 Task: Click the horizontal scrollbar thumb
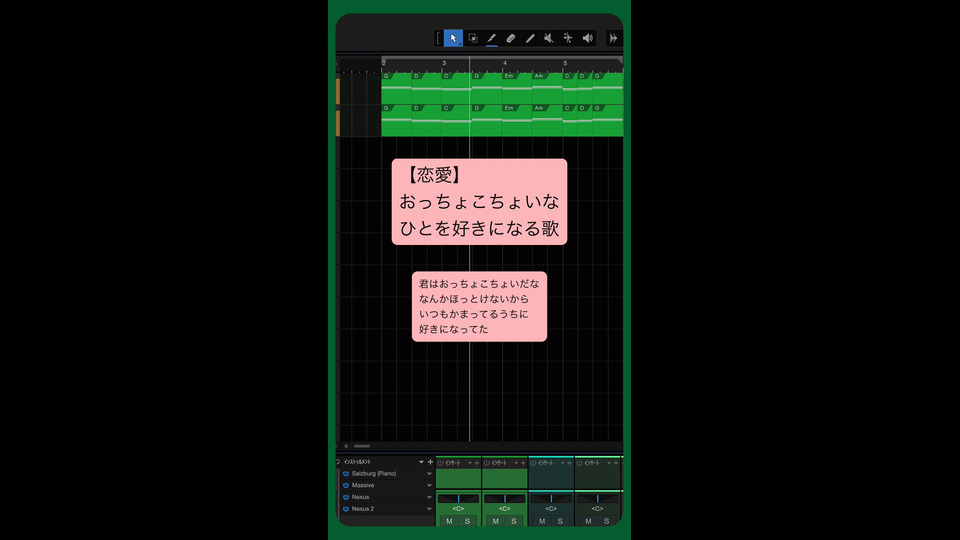(x=362, y=446)
